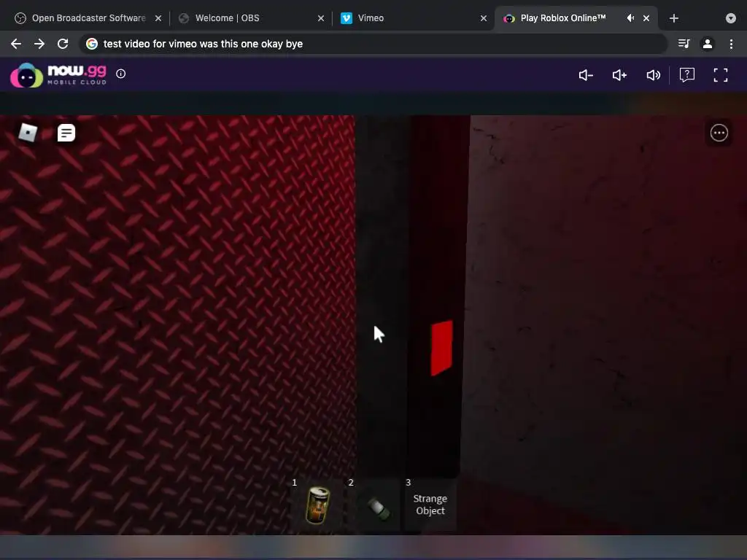
Task: Close the Vimeo tab
Action: point(484,18)
